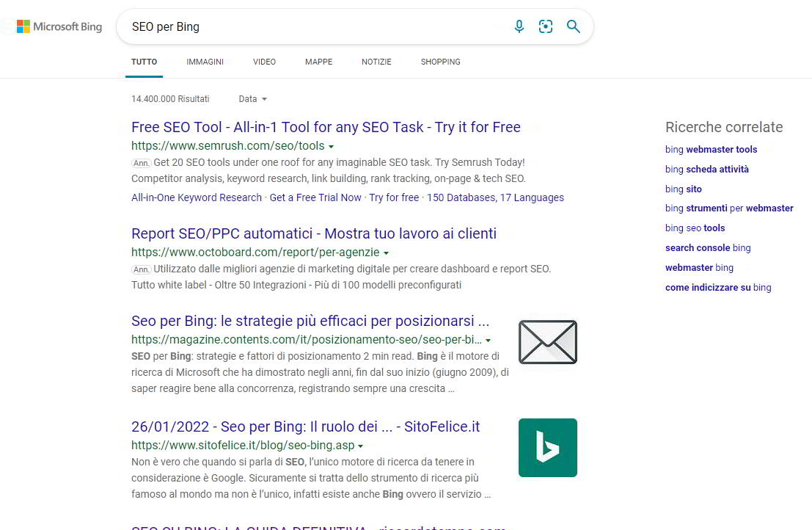Click the 'Ann.' badge on Octoboard ad

point(141,269)
